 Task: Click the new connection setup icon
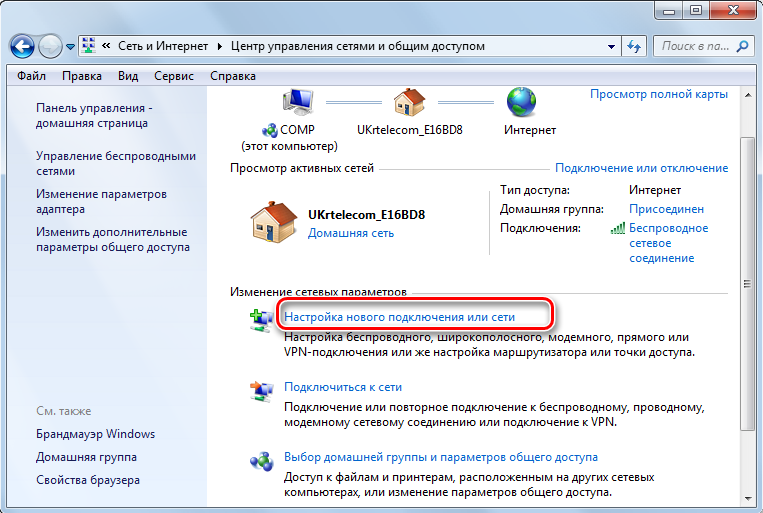tap(261, 321)
